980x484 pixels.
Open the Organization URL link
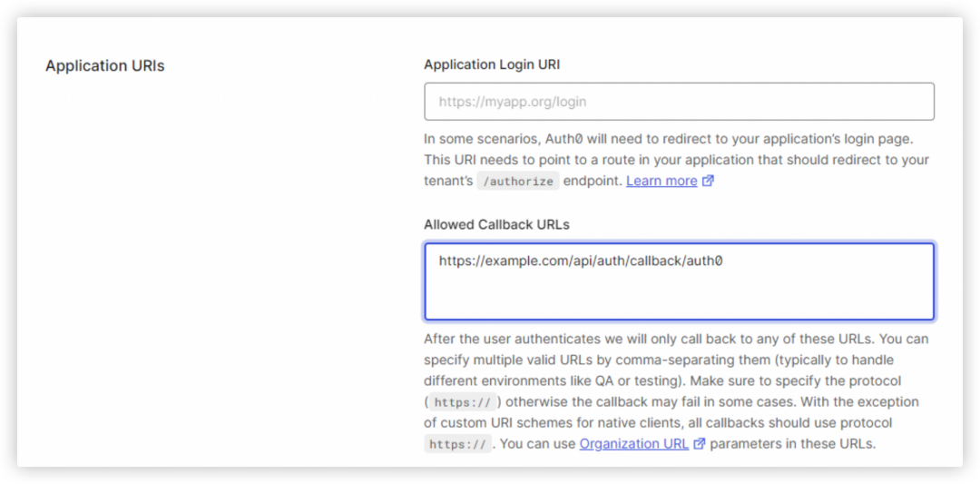click(633, 444)
